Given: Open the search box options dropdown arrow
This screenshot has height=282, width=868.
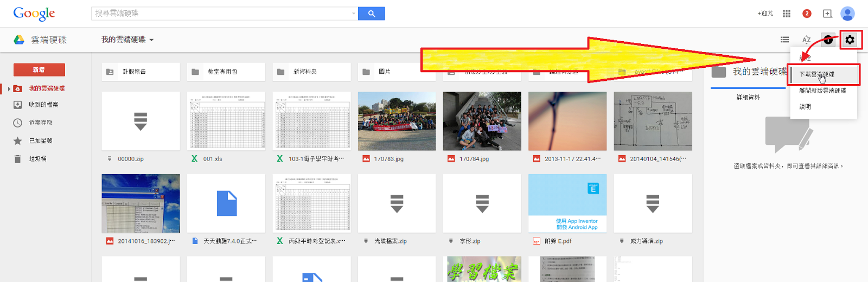Looking at the screenshot, I should (x=354, y=14).
